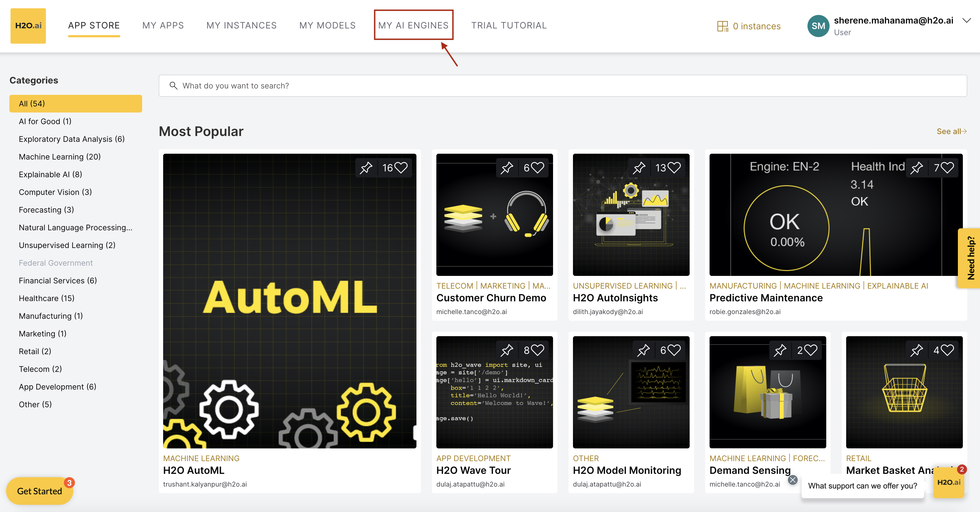Image resolution: width=980 pixels, height=512 pixels.
Task: Filter by Exploratory Data Analysis category
Action: point(72,139)
